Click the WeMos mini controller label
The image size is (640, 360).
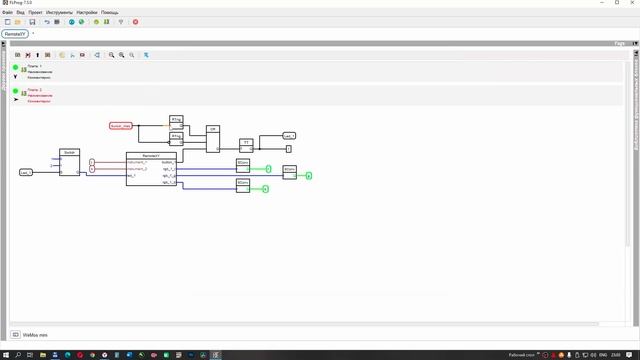point(35,335)
